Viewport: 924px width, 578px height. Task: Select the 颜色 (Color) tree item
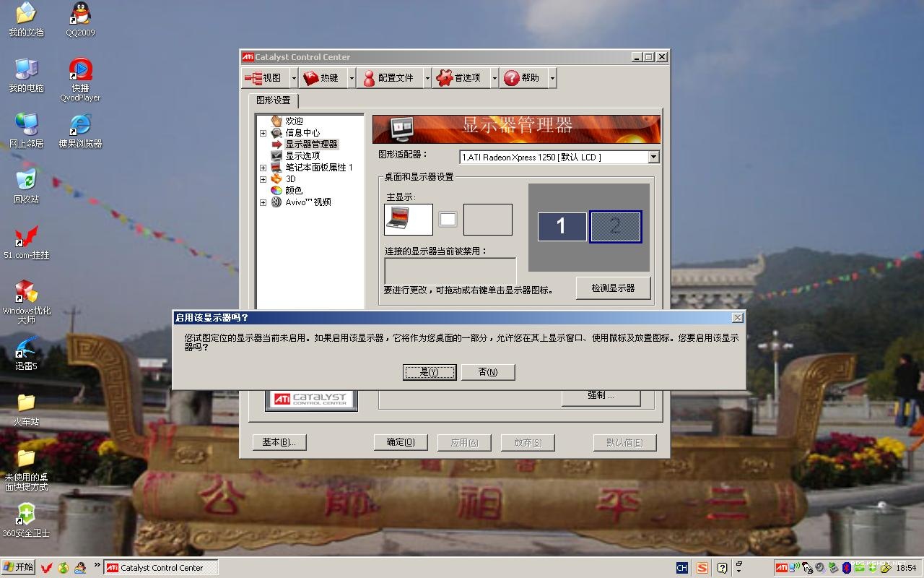[293, 191]
